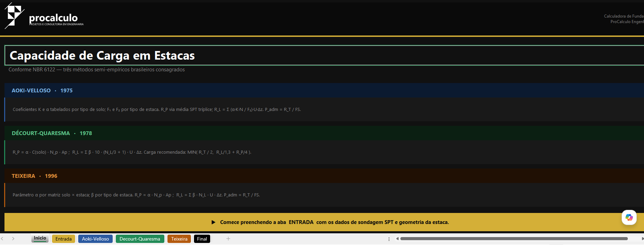This screenshot has height=245, width=644.
Task: Click the Aoki-Velloso coefficients description text
Action: (157, 110)
